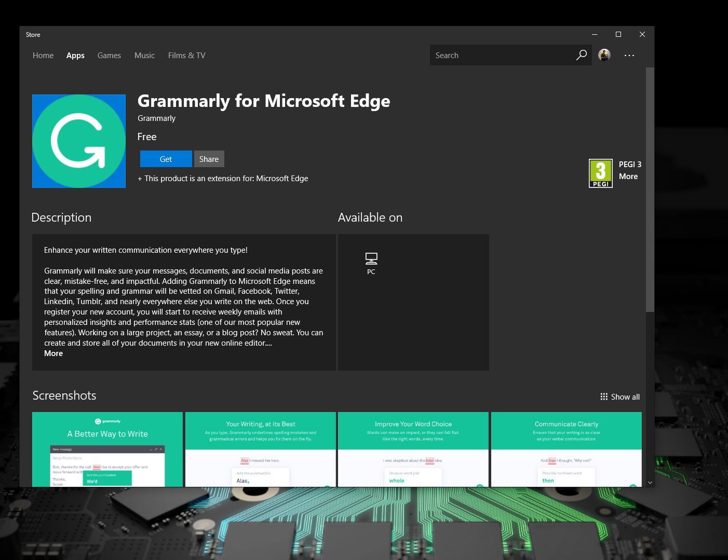The image size is (728, 560).
Task: Expand the description with the More link
Action: coord(53,353)
